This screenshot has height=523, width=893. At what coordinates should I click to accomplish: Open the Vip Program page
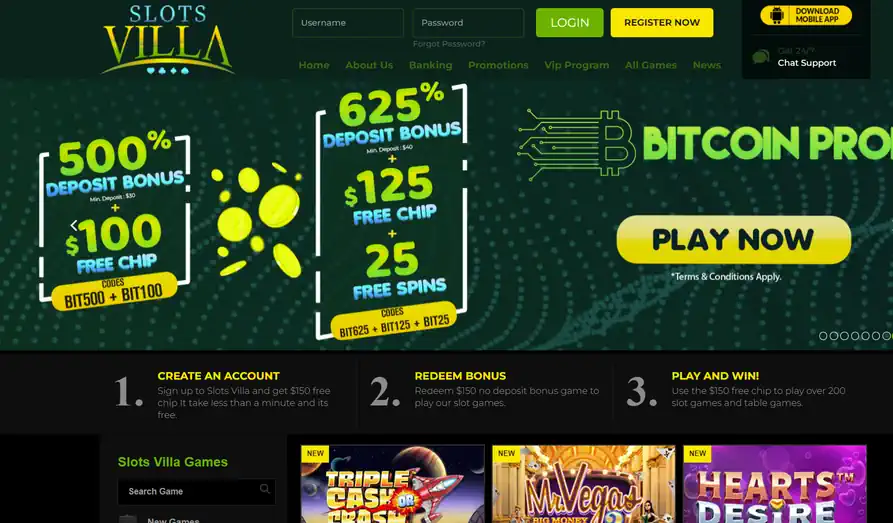click(x=576, y=65)
